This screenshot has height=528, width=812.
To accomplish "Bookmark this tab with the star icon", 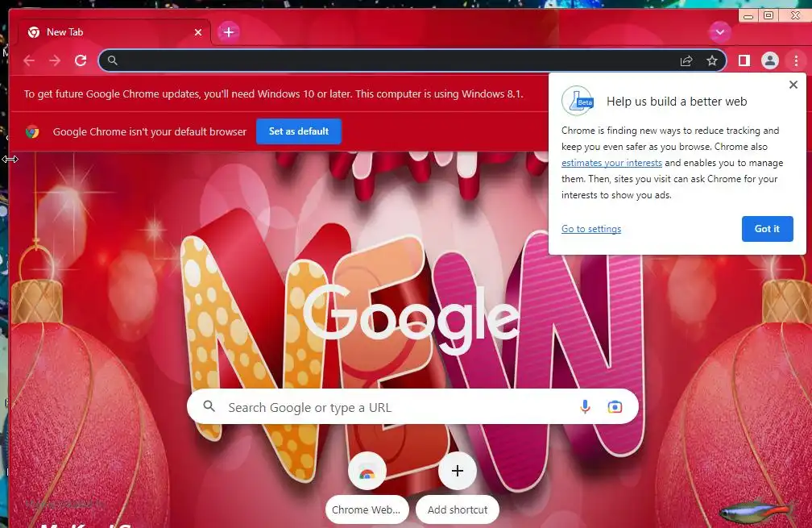I will 712,61.
